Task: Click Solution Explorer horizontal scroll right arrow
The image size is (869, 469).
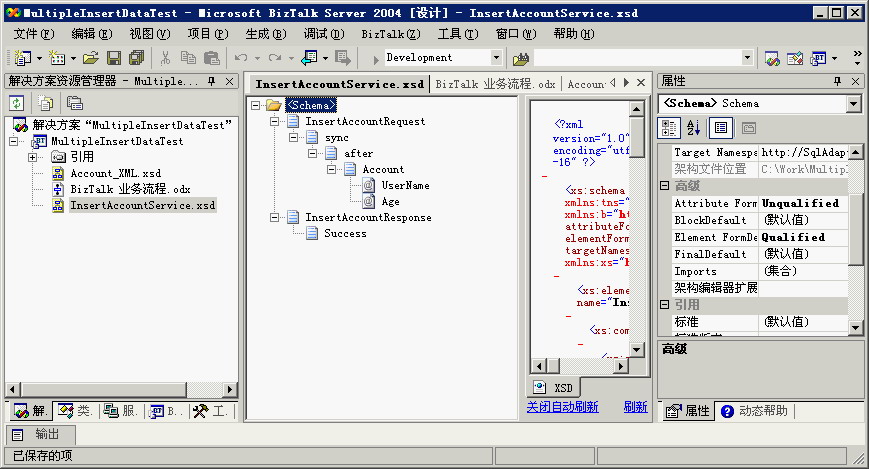Action: 230,389
